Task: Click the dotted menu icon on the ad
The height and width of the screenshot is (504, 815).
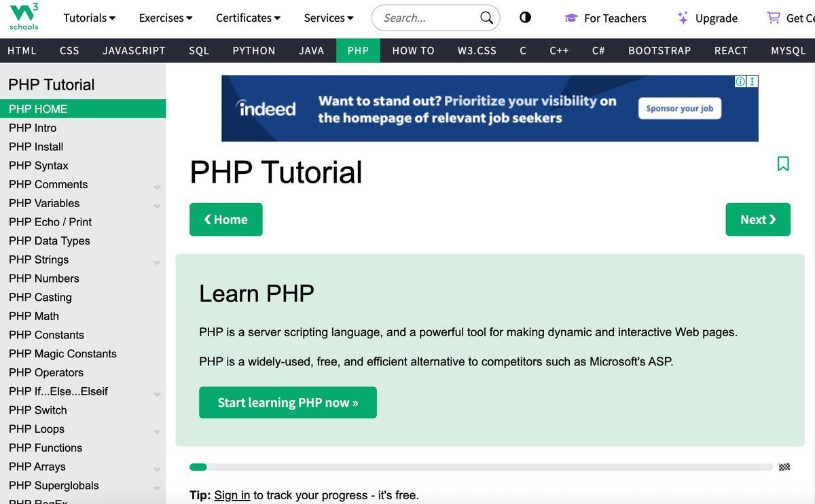Action: click(x=753, y=81)
